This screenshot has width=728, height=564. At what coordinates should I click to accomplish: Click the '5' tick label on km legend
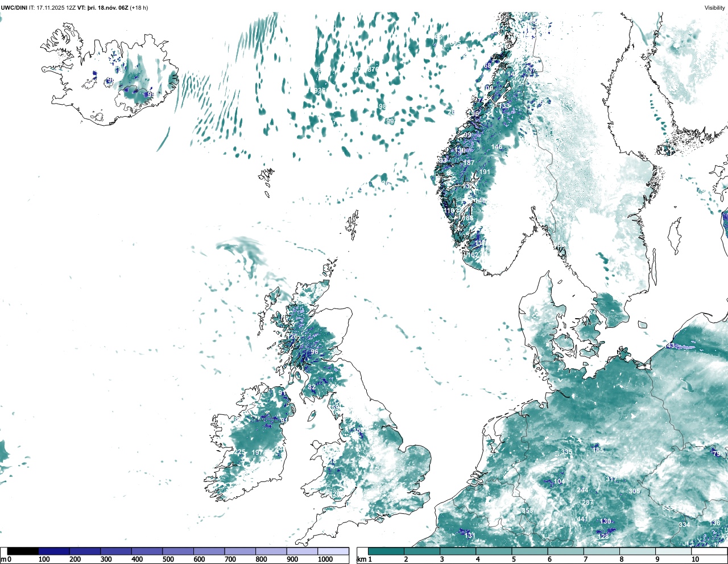point(513,559)
